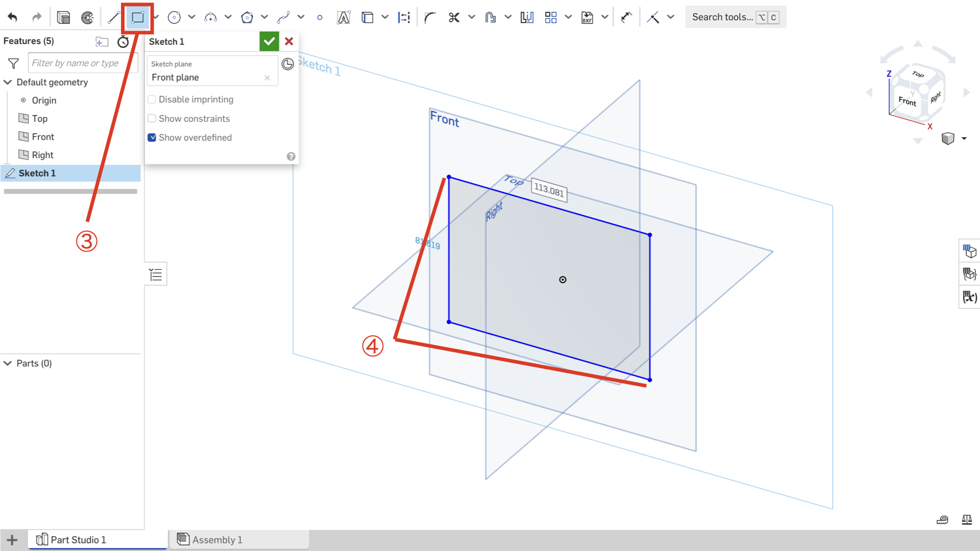Image resolution: width=980 pixels, height=551 pixels.
Task: Uncheck Show overdefined in Sketch 1 dialog
Action: tap(152, 137)
